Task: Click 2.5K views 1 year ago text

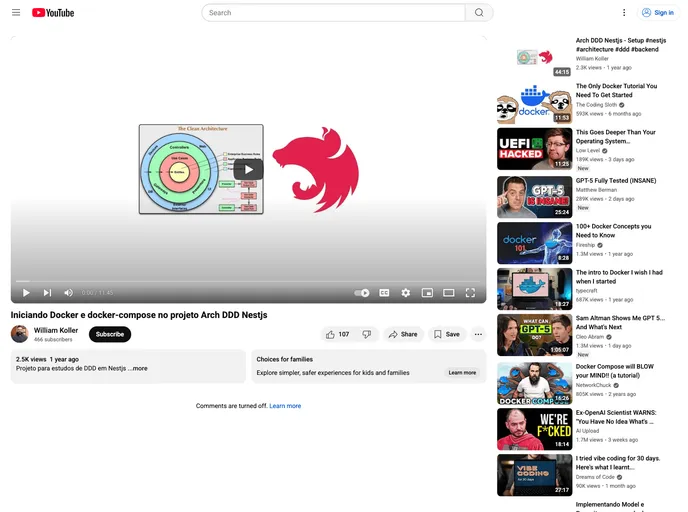Action: [47, 359]
